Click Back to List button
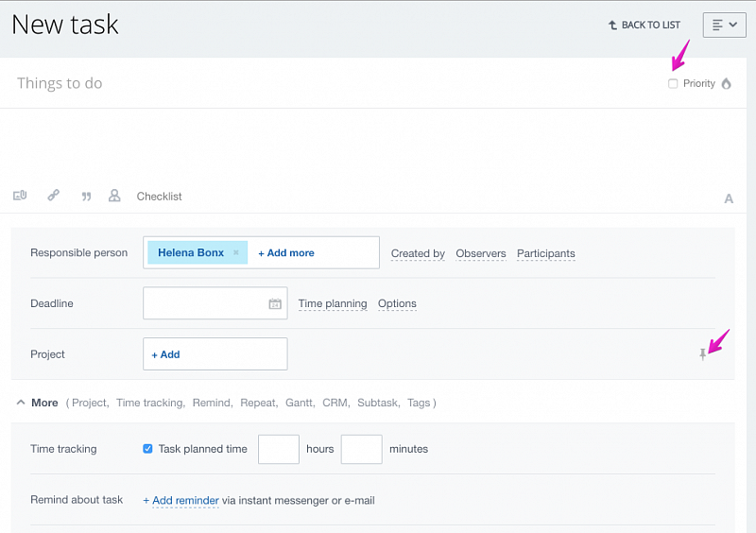756x533 pixels. (644, 26)
